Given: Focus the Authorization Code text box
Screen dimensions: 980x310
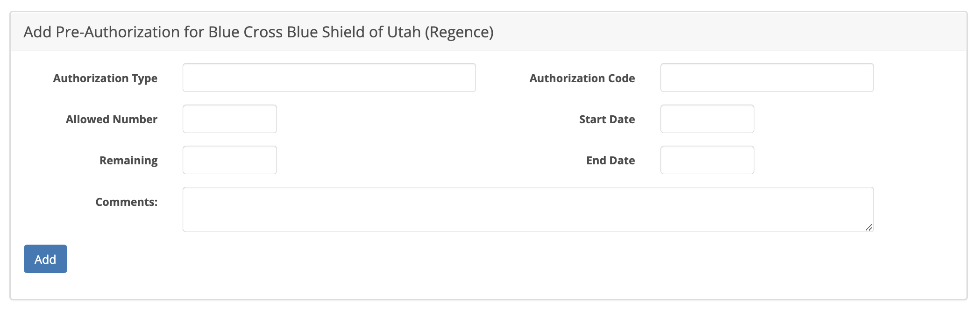Looking at the screenshot, I should (x=767, y=77).
